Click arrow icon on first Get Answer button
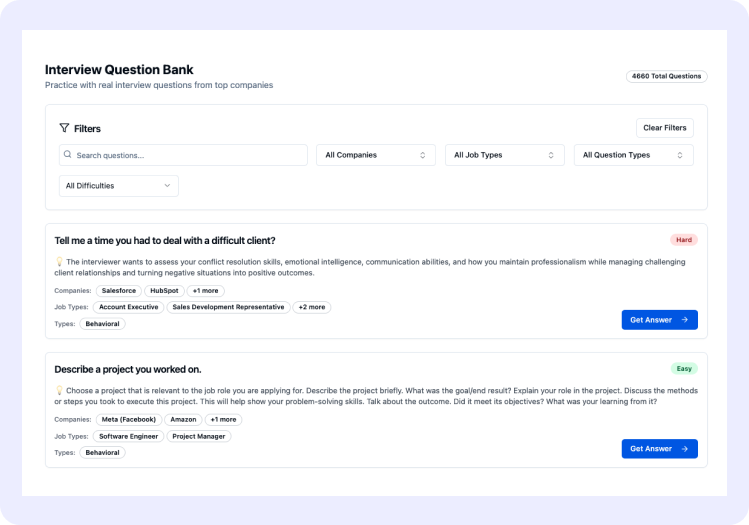This screenshot has width=749, height=525. 685,320
